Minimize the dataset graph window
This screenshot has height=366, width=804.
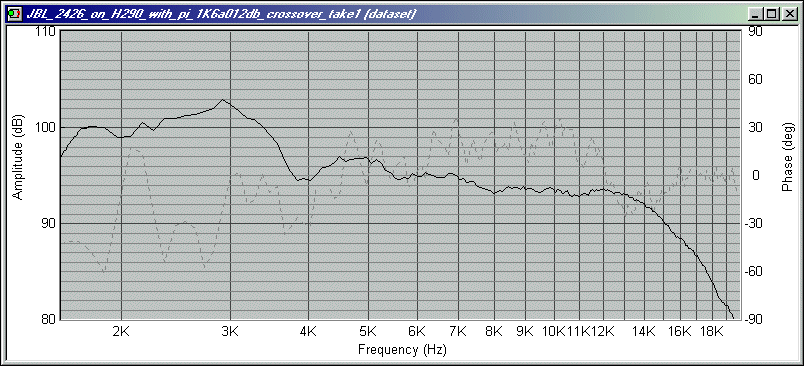click(x=757, y=15)
